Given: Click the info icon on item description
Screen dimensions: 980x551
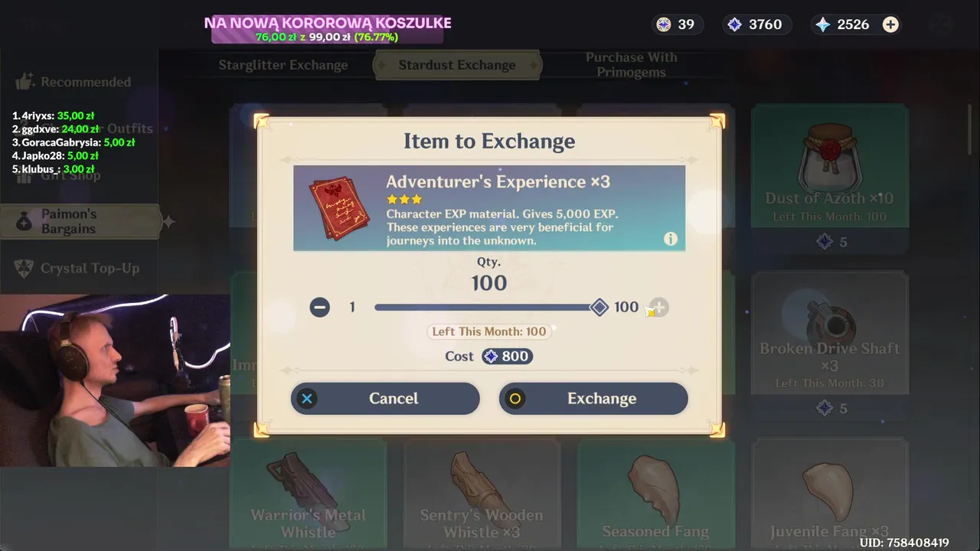Looking at the screenshot, I should pyautogui.click(x=671, y=239).
